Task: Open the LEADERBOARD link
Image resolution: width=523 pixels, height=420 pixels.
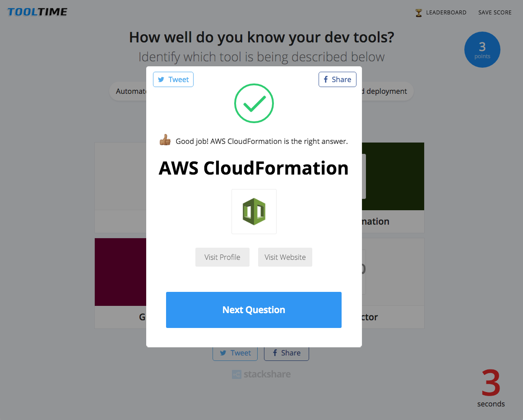Action: tap(446, 12)
